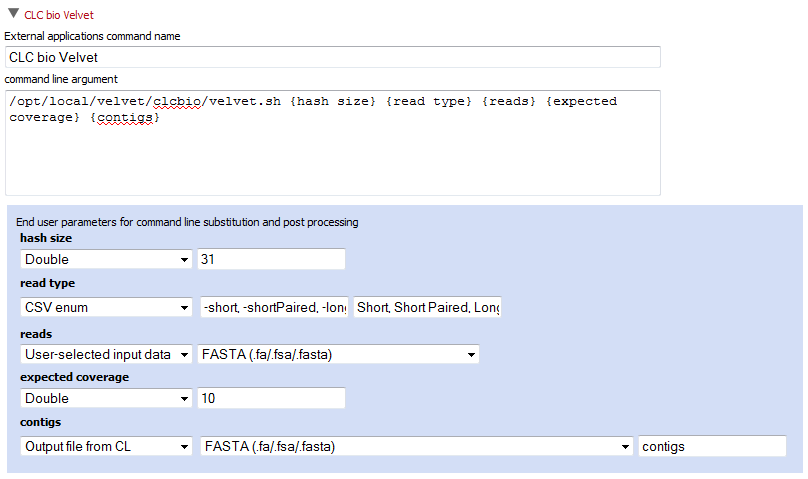Edit the -short, -shortPaired enum values field
Viewport: 808px width, 479px height.
pos(274,307)
